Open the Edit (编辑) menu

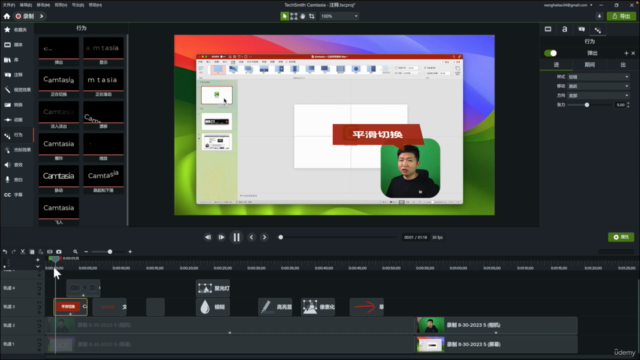click(26, 5)
